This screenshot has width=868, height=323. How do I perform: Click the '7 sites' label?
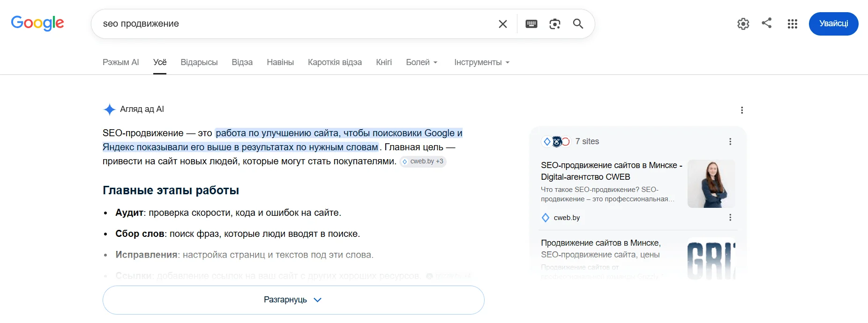(587, 141)
